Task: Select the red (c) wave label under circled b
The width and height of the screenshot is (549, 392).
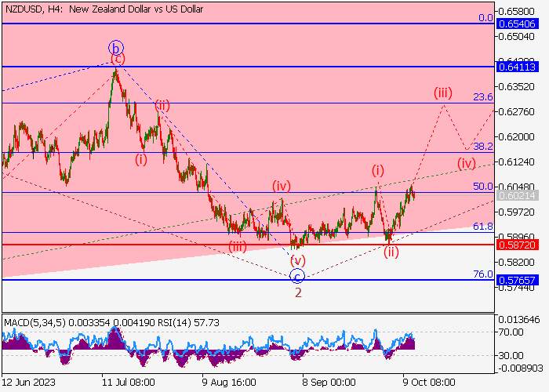Action: [118, 59]
